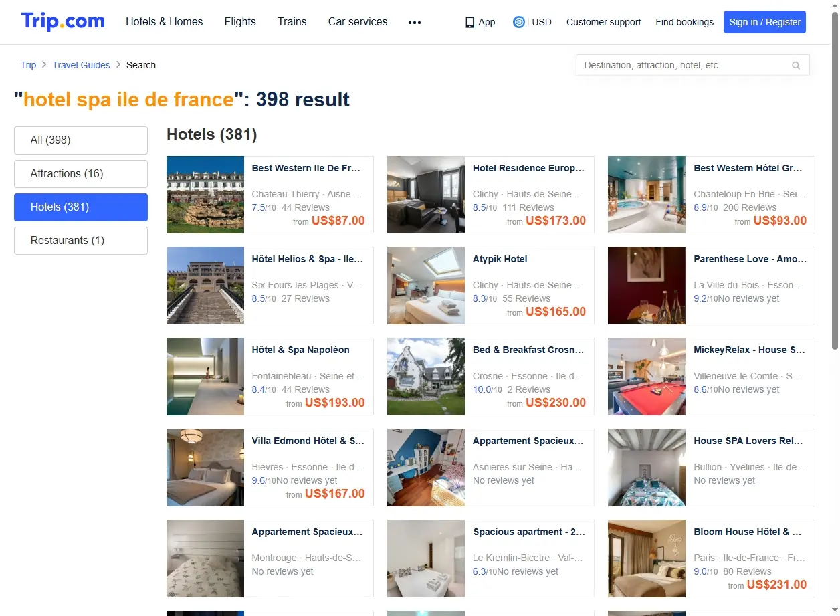This screenshot has height=616, width=840.
Task: Open Bed & Breakfast Crosne photo
Action: coord(426,377)
